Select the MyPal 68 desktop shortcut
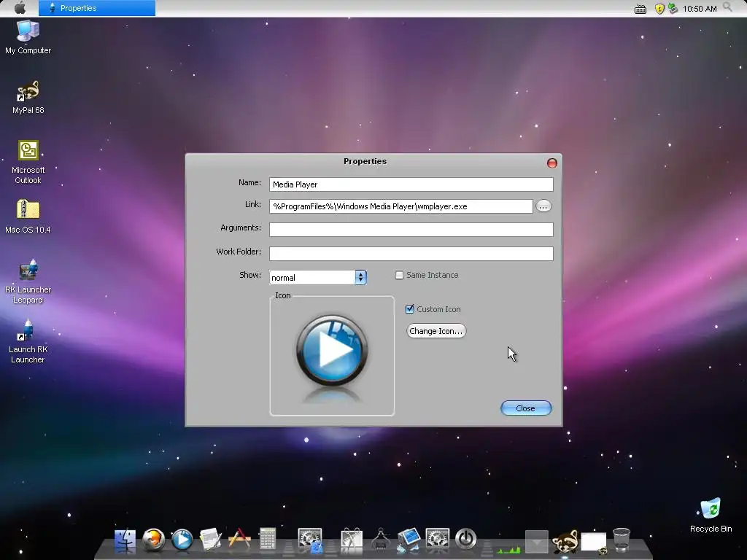This screenshot has width=747, height=560. click(x=28, y=97)
